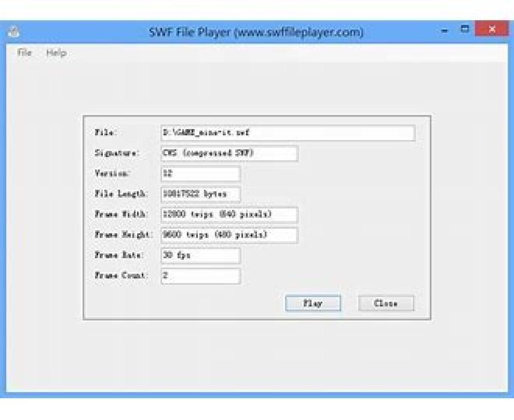
Task: Open the Help menu
Action: pos(56,53)
